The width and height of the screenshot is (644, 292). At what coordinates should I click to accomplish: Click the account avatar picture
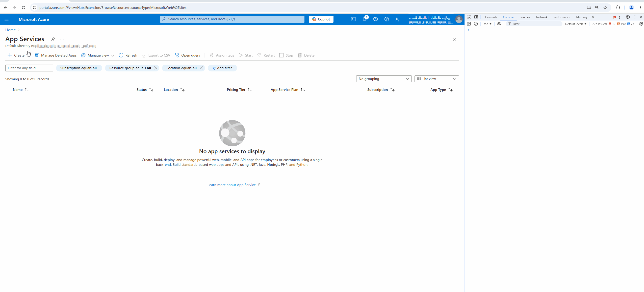[x=459, y=19]
